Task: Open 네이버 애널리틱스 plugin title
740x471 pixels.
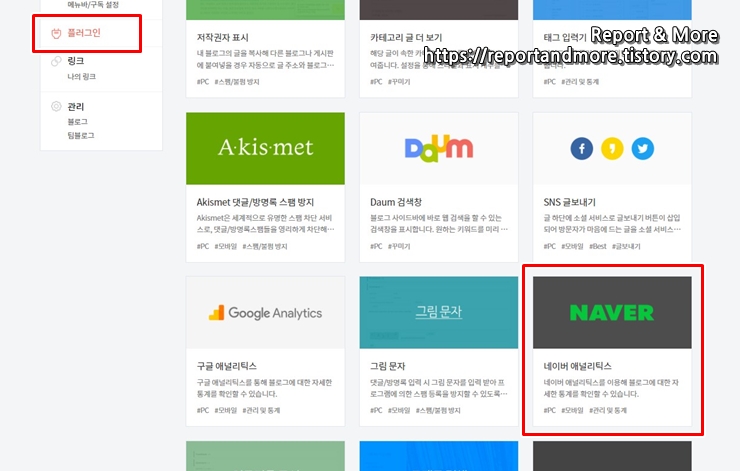Action: (577, 366)
